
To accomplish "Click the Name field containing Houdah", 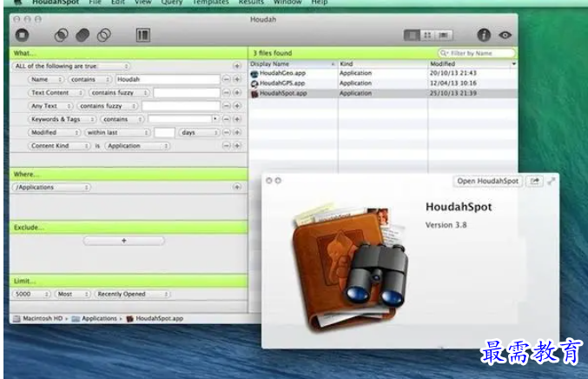I will (168, 80).
